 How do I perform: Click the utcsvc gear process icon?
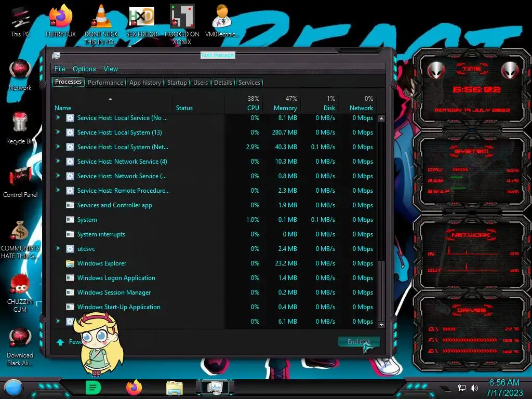pos(70,249)
